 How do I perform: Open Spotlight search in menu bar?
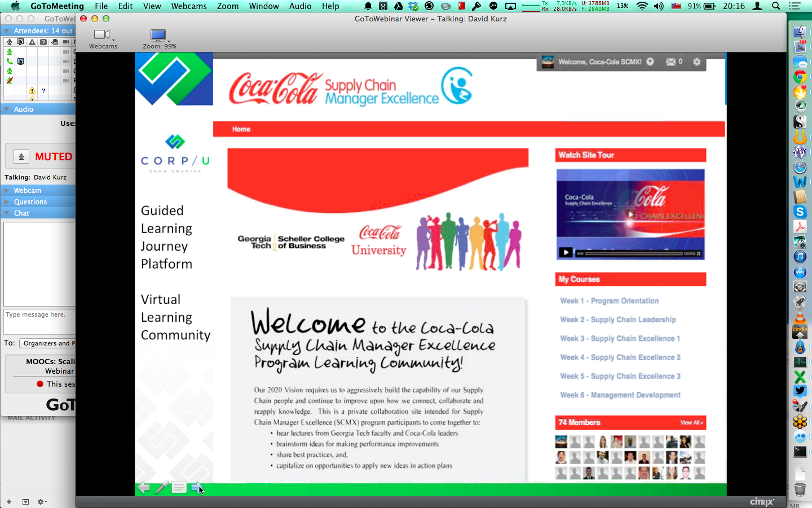(x=776, y=6)
